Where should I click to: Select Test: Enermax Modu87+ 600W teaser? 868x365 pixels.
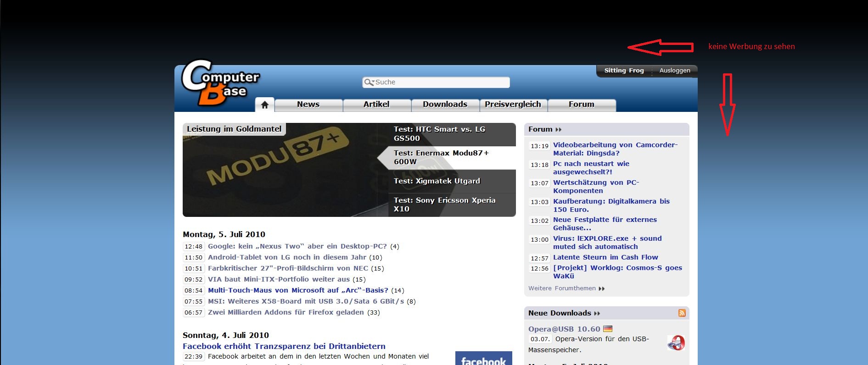click(446, 158)
